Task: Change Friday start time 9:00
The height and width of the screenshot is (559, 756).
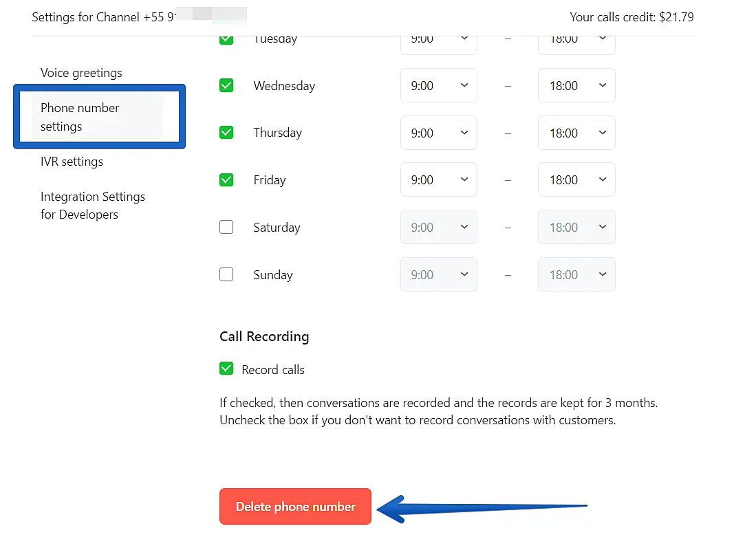Action: [439, 180]
